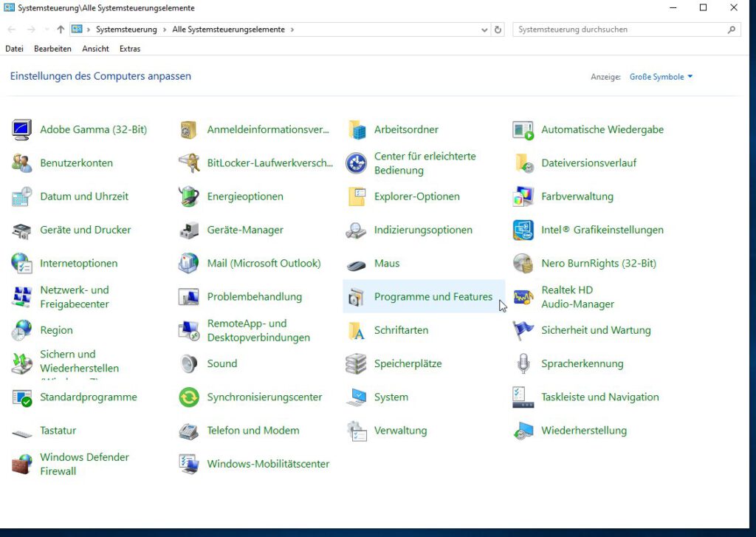The height and width of the screenshot is (537, 756).
Task: Open the Energieoptionen battery icon
Action: pyautogui.click(x=188, y=196)
